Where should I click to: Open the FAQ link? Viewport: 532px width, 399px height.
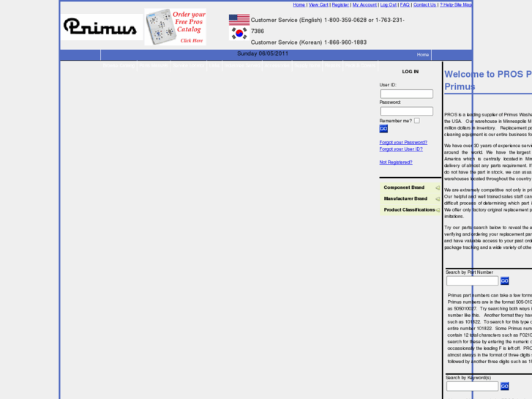coord(405,4)
